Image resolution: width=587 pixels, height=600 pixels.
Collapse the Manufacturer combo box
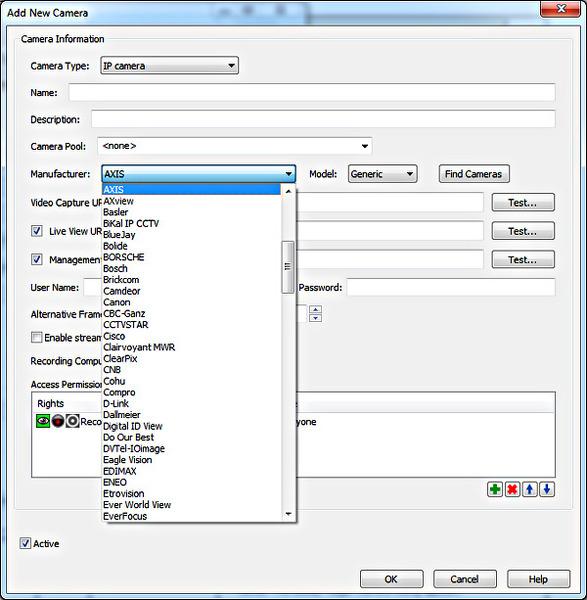199,174
